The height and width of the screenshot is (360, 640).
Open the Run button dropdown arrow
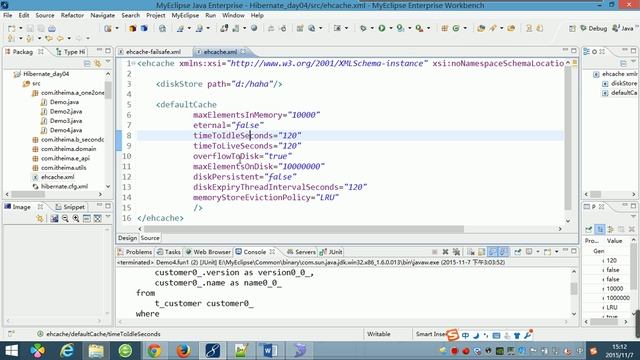click(391, 28)
